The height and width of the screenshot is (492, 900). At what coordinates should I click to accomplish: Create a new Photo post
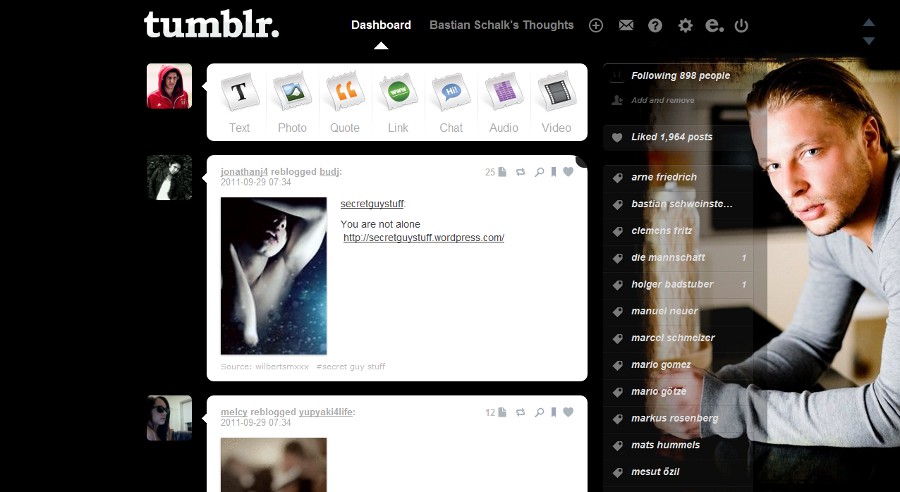[x=292, y=102]
